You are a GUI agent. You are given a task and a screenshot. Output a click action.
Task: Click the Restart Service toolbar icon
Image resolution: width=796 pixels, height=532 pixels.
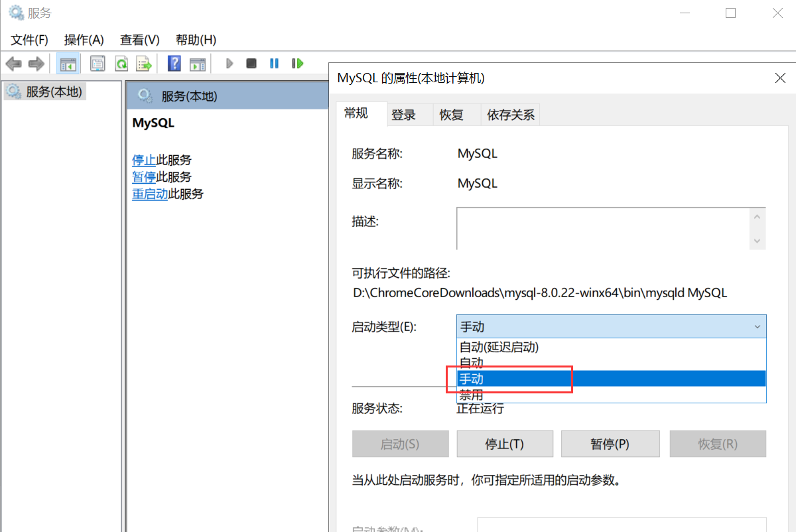tap(297, 64)
